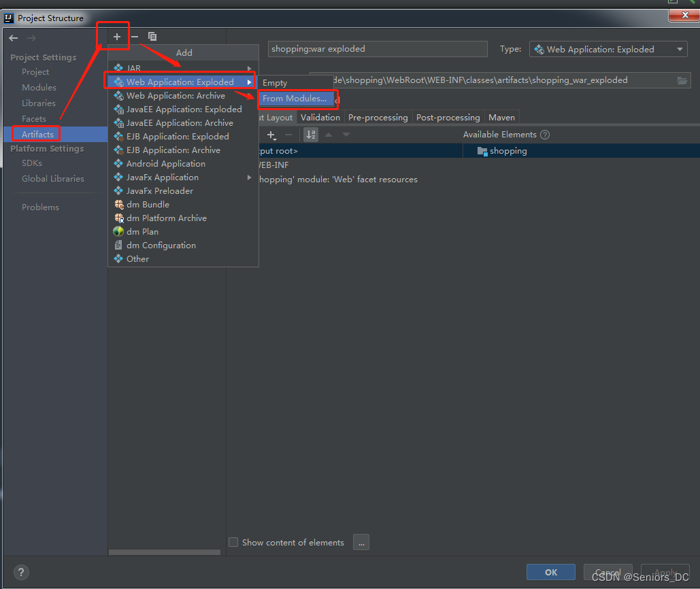The image size is (700, 589).
Task: Select the WEB-INF folder row
Action: (x=273, y=165)
